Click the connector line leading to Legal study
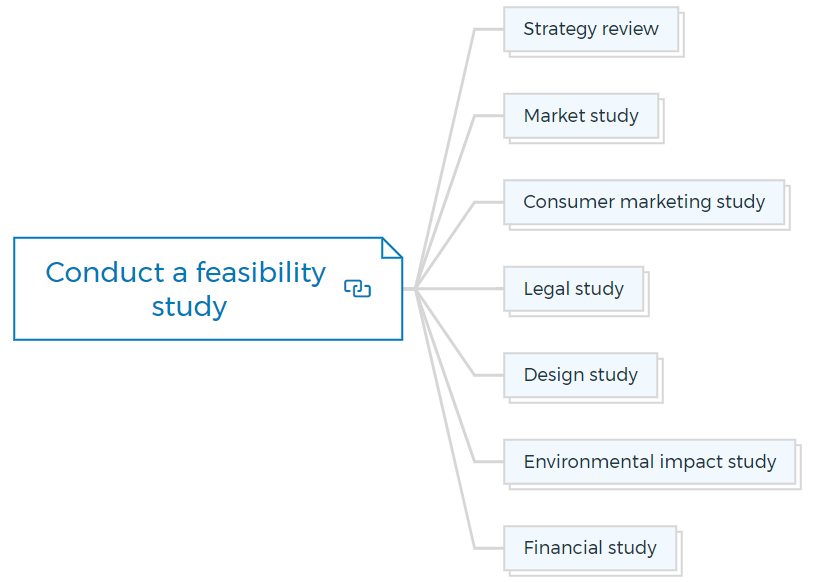 click(x=460, y=289)
